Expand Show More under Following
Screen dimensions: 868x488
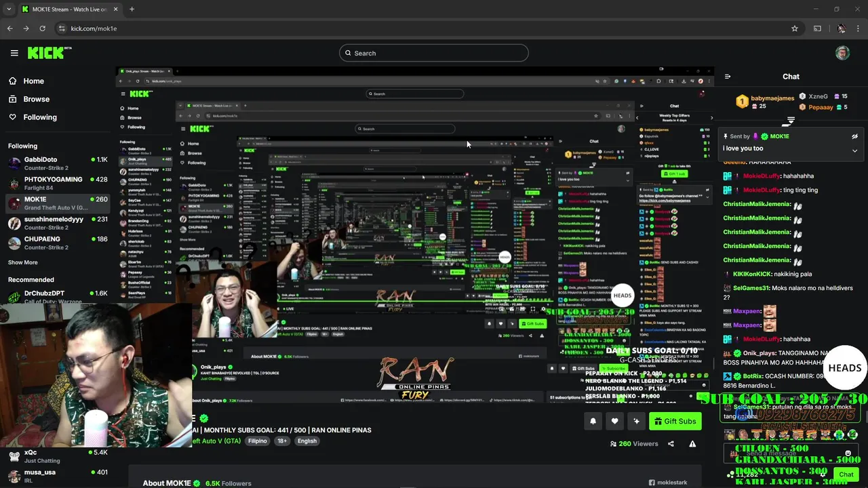23,262
